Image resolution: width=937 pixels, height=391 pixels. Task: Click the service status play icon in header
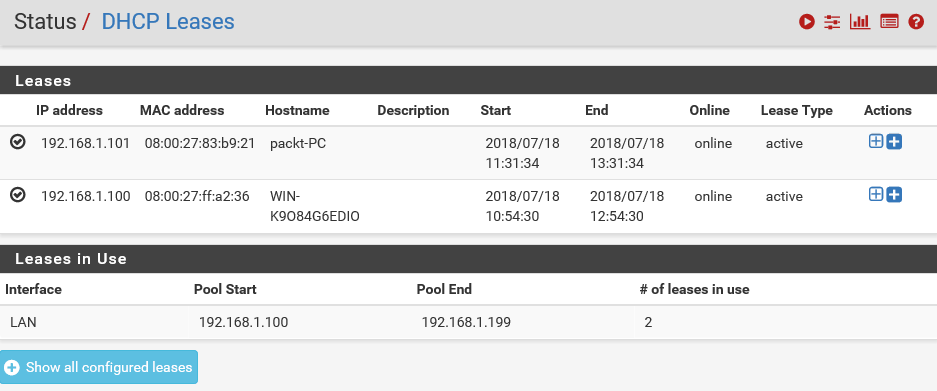(x=807, y=22)
